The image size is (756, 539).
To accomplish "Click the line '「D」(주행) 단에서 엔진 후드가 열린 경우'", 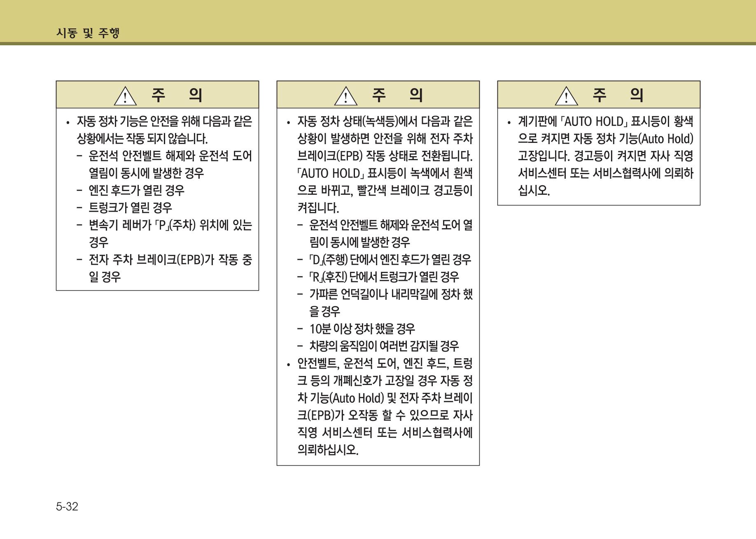I will [390, 259].
